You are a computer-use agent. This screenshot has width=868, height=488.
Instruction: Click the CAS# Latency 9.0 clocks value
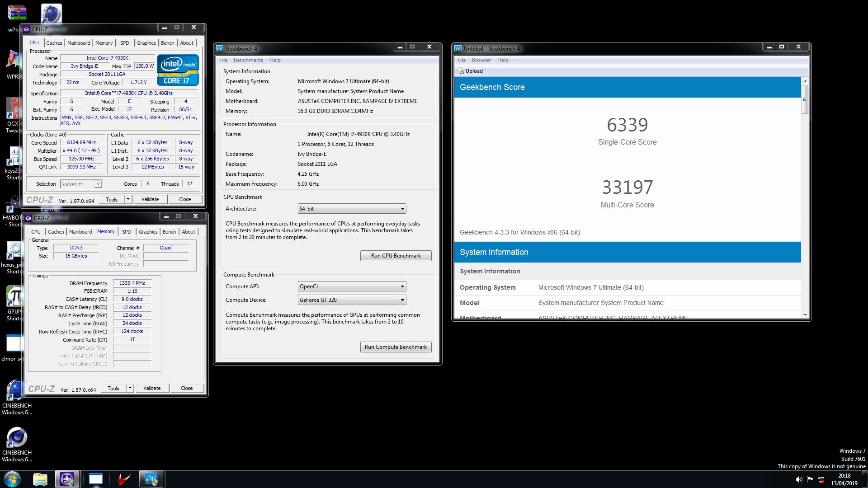coord(132,299)
